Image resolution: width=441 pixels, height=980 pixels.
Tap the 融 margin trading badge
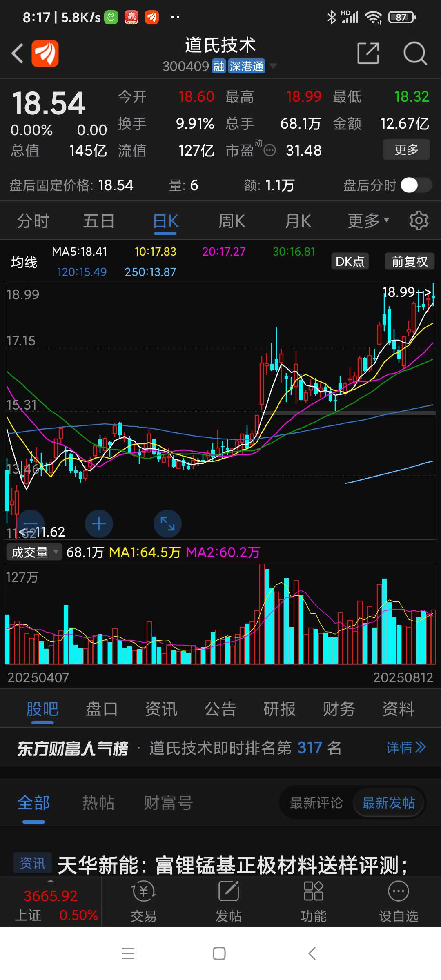(x=219, y=66)
